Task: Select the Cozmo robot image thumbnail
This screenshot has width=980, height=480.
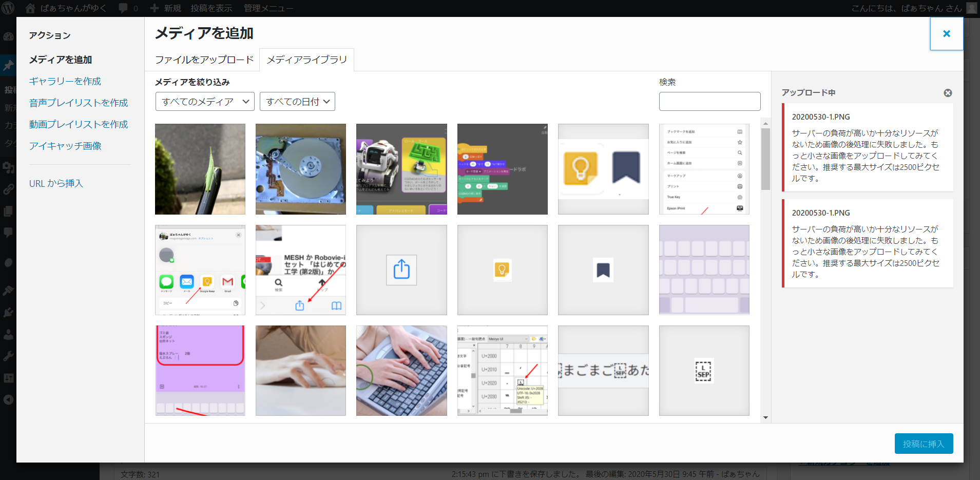Action: [401, 169]
